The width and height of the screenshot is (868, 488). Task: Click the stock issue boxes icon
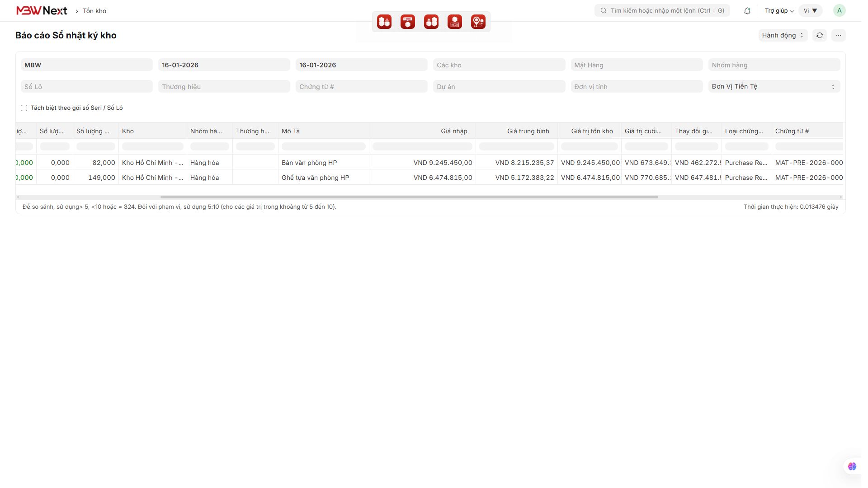pyautogui.click(x=431, y=22)
